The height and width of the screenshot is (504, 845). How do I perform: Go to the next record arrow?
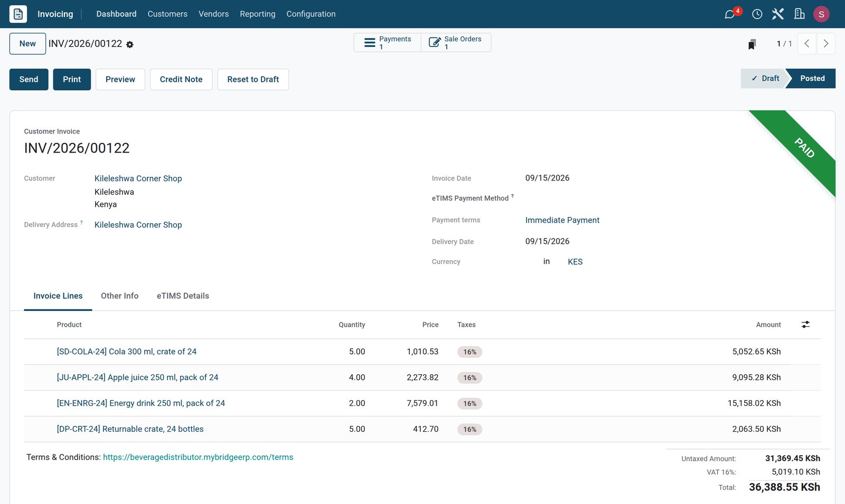pyautogui.click(x=826, y=44)
